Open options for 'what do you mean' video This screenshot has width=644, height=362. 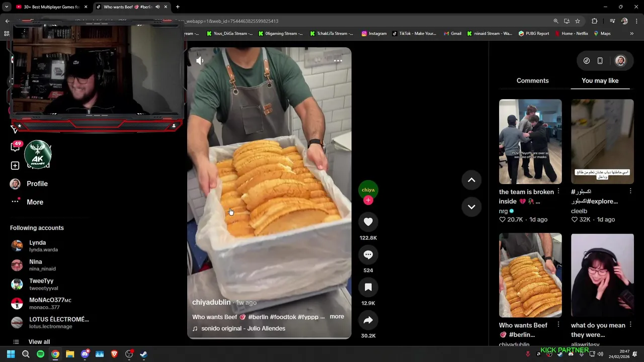tap(630, 325)
